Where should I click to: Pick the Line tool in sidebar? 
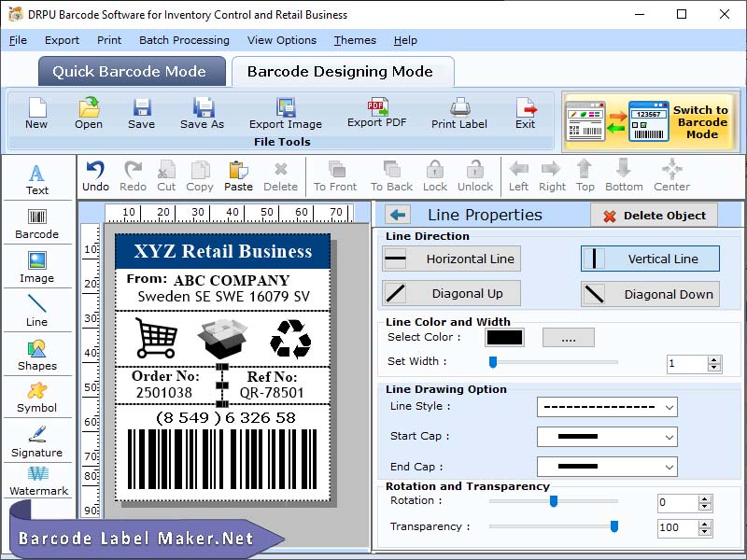(37, 311)
